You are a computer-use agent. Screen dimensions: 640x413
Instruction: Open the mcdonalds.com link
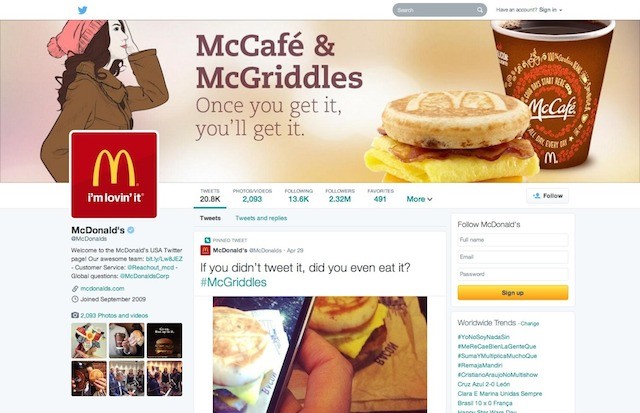tap(102, 289)
